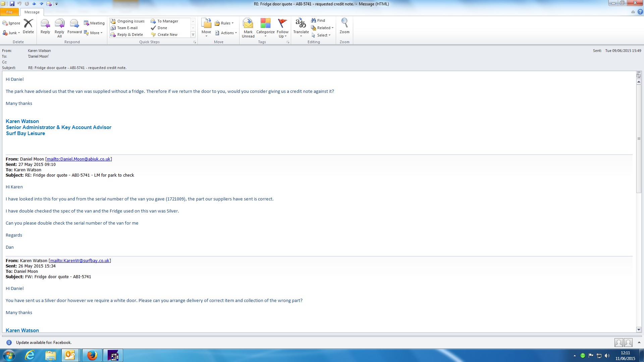Expand the Quick Steps gallery arrow
Image resolution: width=644 pixels, height=362 pixels.
(x=193, y=35)
